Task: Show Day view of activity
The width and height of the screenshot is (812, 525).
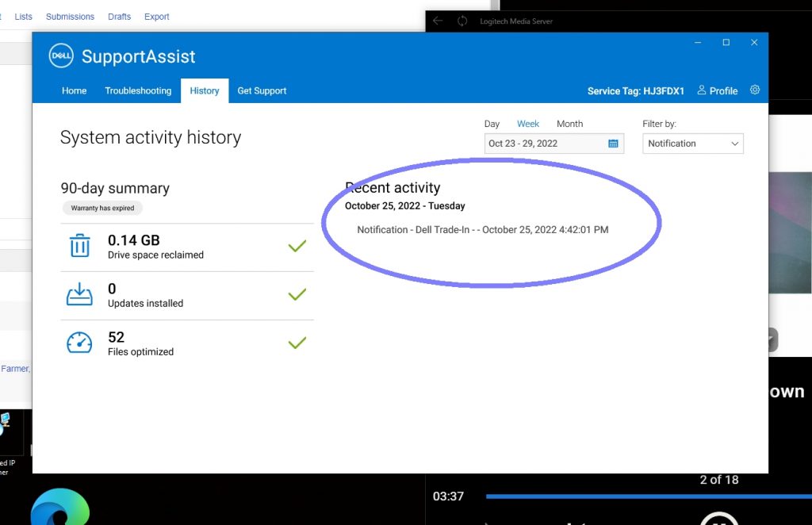Action: 492,124
